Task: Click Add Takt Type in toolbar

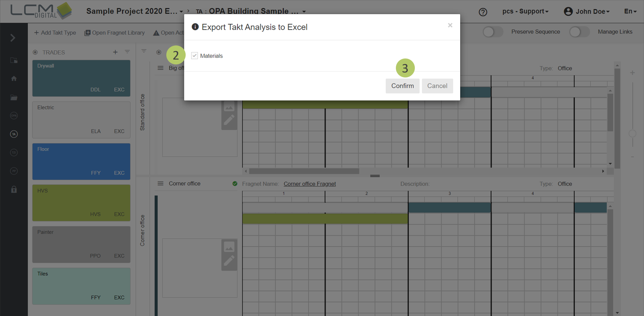Action: click(x=55, y=33)
